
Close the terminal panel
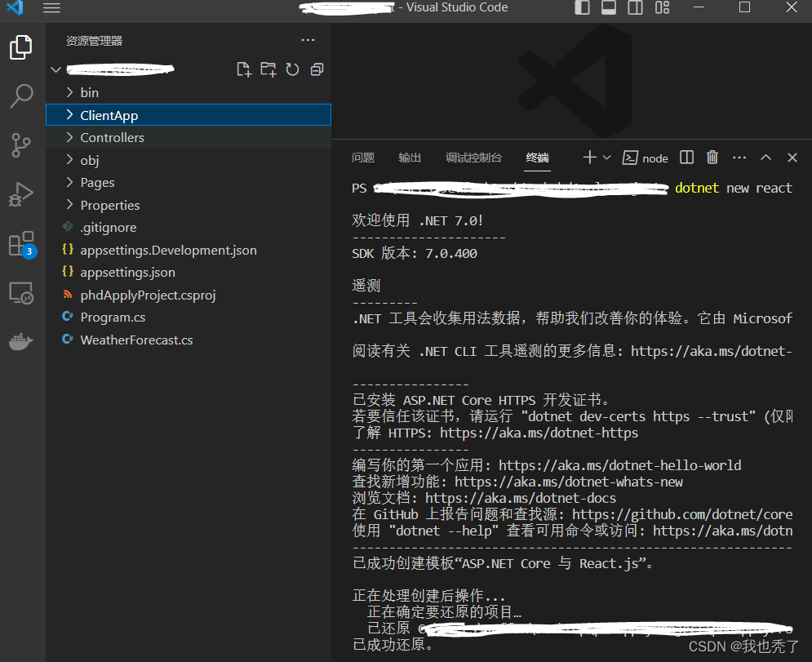coord(792,158)
